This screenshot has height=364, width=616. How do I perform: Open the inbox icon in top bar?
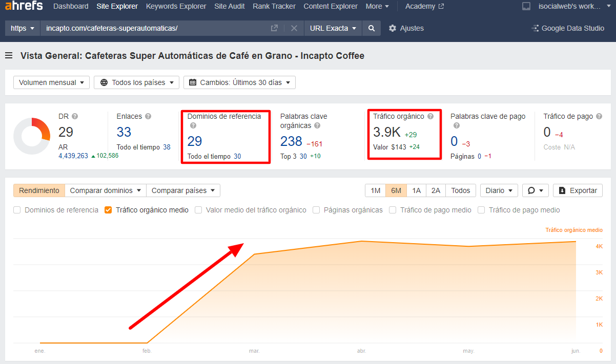(x=526, y=6)
